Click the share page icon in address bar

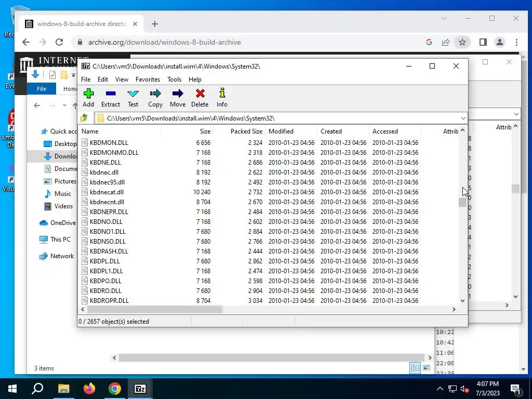[446, 42]
